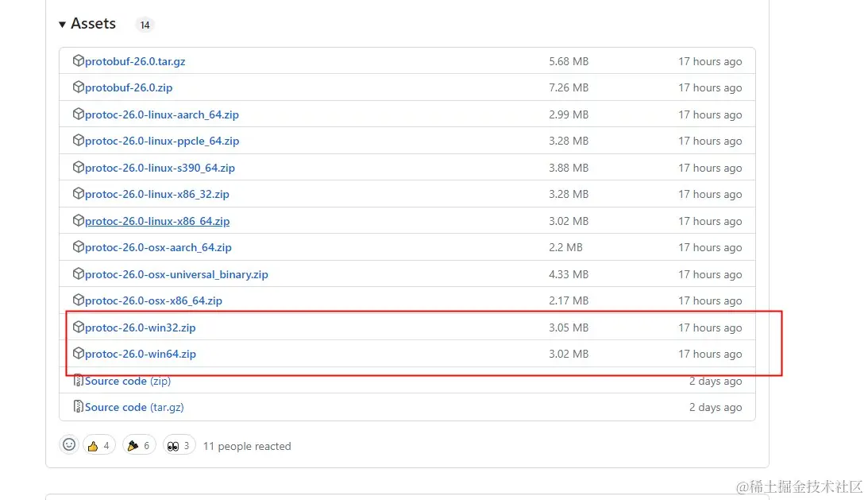
Task: Click the 4.33 MB size value
Action: (569, 274)
